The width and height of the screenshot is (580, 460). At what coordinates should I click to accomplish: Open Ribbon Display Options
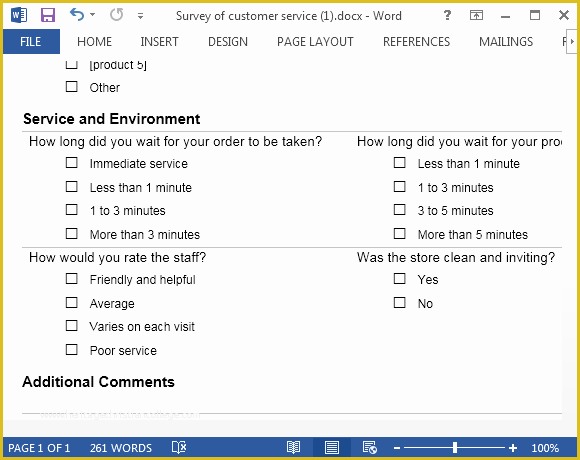click(x=476, y=15)
